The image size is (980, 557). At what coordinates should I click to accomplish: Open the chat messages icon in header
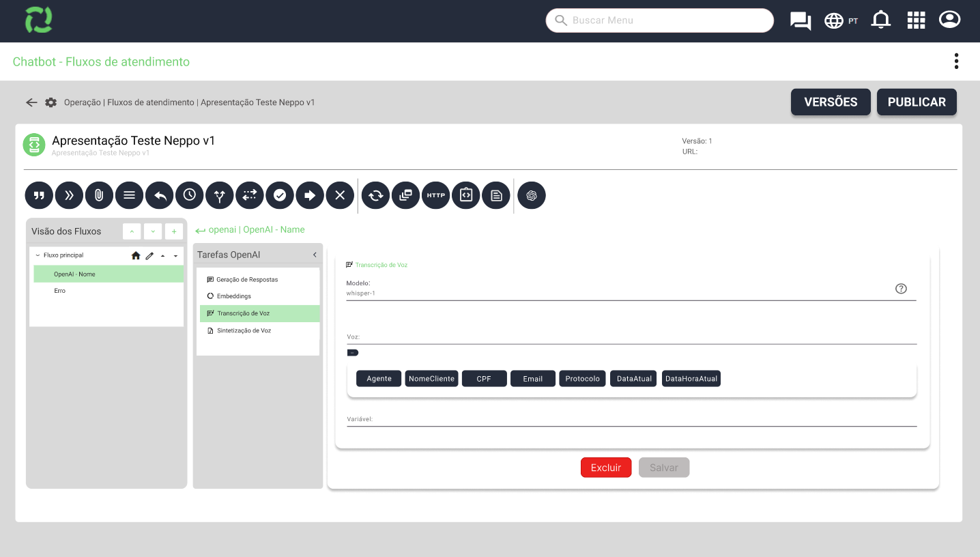click(x=801, y=20)
